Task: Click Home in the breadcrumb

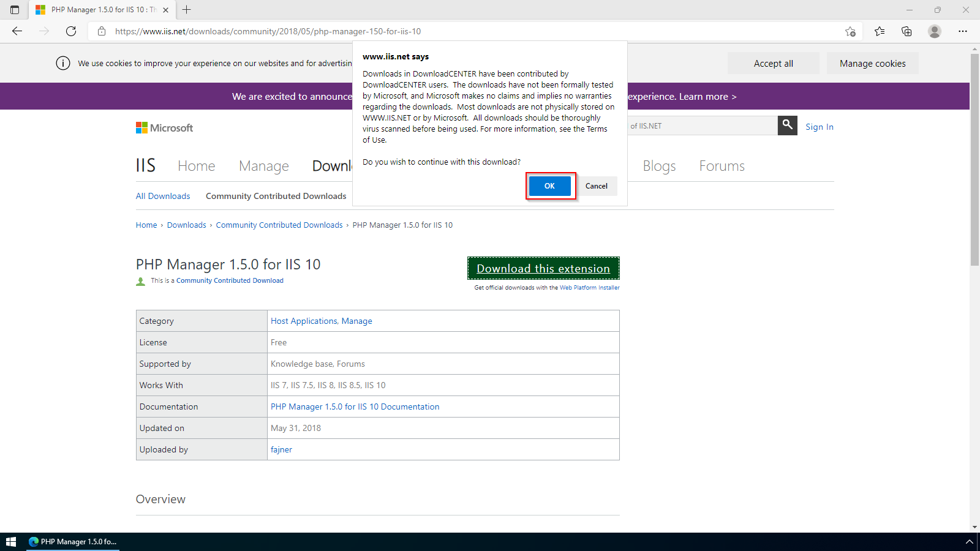Action: click(x=146, y=225)
